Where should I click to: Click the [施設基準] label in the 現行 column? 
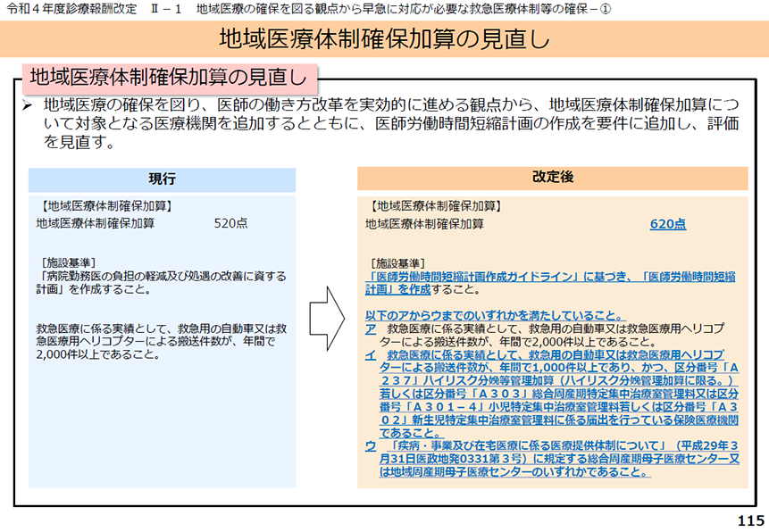click(x=69, y=262)
